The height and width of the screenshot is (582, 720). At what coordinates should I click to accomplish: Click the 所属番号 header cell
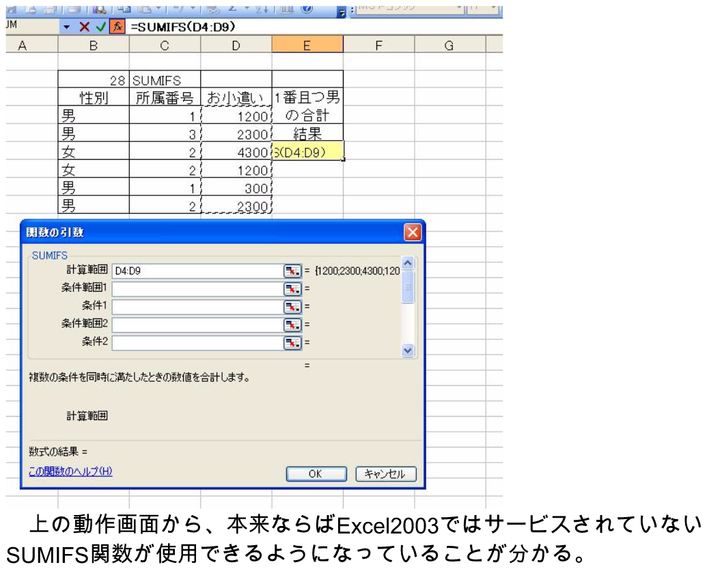coord(165,97)
